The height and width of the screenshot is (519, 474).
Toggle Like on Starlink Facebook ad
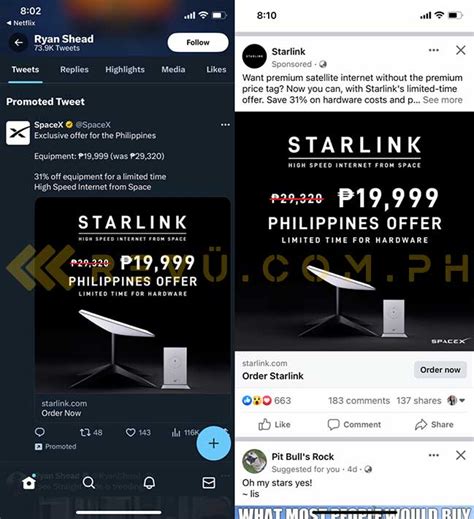point(274,424)
